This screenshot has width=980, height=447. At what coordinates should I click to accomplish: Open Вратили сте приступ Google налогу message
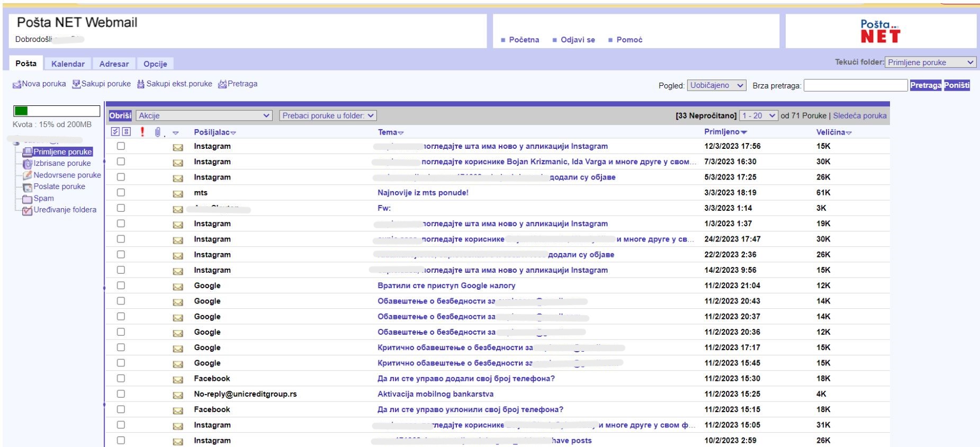pos(446,285)
